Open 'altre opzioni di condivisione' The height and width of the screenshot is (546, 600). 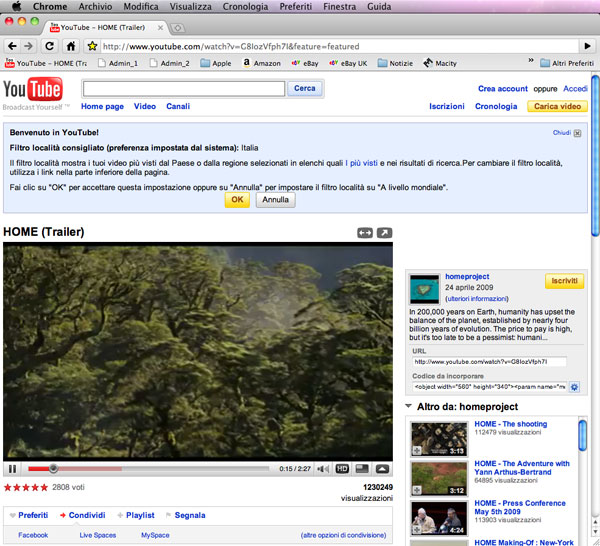pyautogui.click(x=343, y=535)
